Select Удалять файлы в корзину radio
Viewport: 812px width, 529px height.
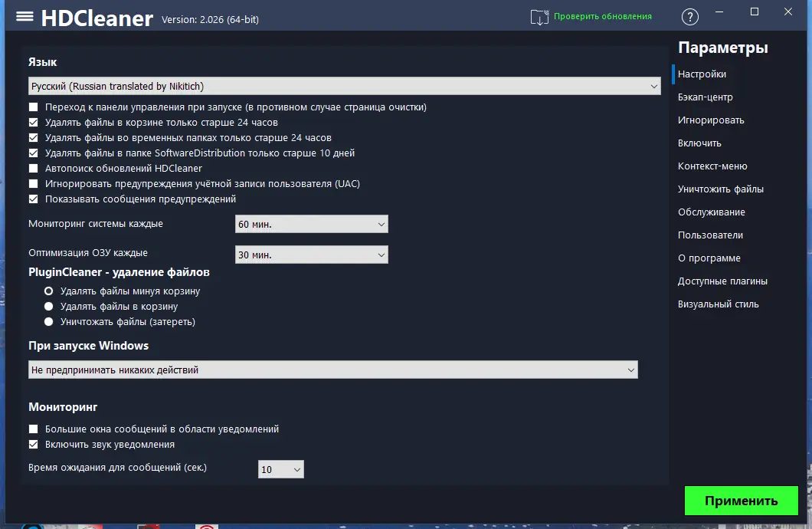point(49,306)
